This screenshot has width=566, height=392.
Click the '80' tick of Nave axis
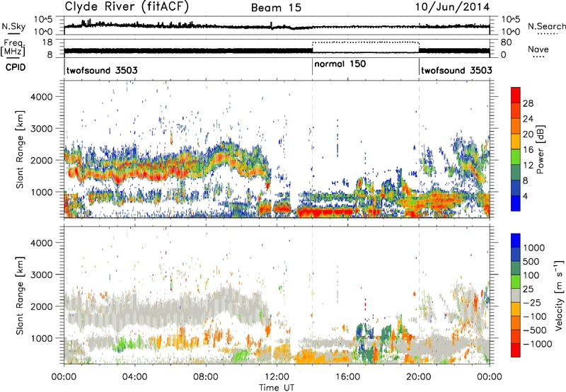[506, 42]
